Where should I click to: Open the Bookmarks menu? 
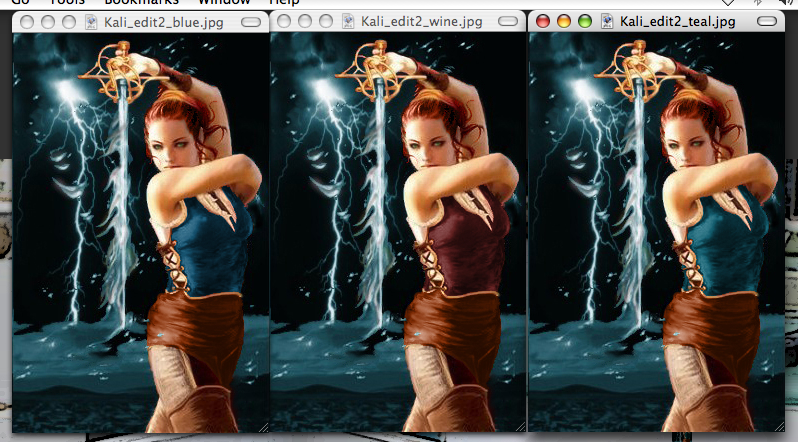pyautogui.click(x=141, y=3)
